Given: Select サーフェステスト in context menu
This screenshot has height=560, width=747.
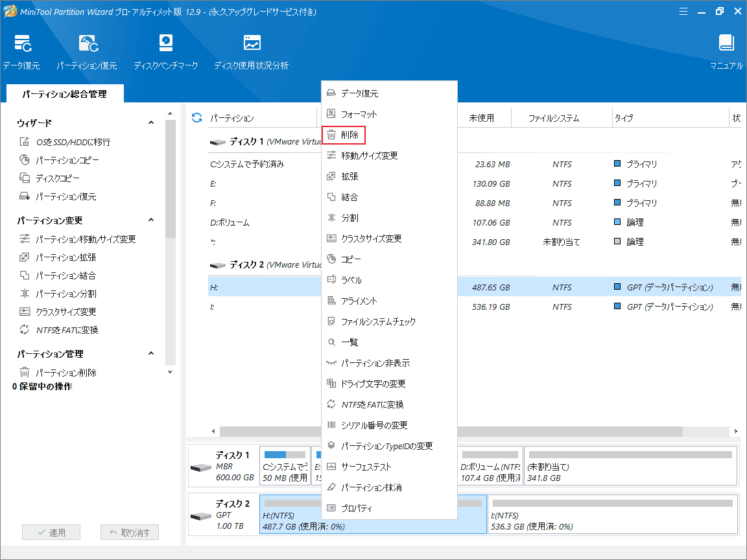Looking at the screenshot, I should (x=389, y=467).
